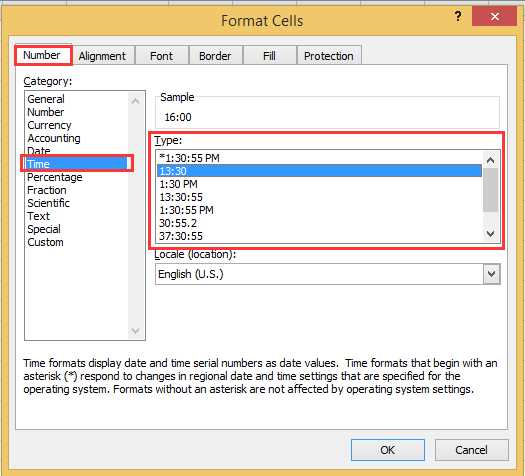Switch to the Number tab
The width and height of the screenshot is (525, 476).
(43, 55)
